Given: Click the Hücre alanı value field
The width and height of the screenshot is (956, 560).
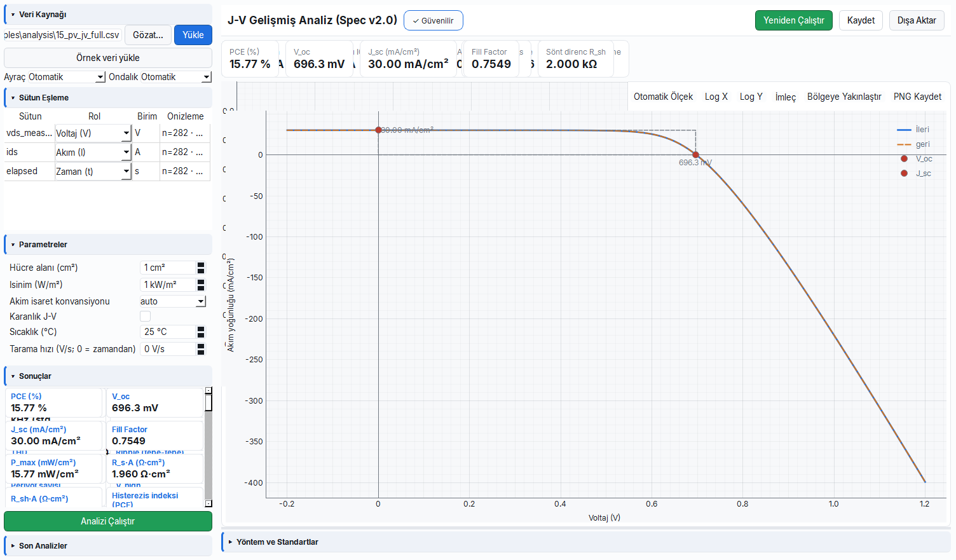Looking at the screenshot, I should click(168, 268).
